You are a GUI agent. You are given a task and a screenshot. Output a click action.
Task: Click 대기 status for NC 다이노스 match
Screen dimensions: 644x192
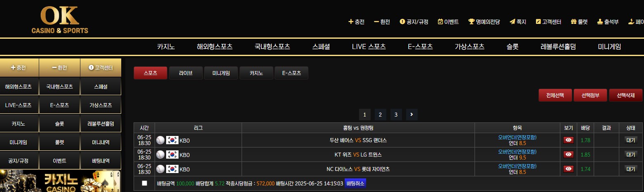pos(631,169)
